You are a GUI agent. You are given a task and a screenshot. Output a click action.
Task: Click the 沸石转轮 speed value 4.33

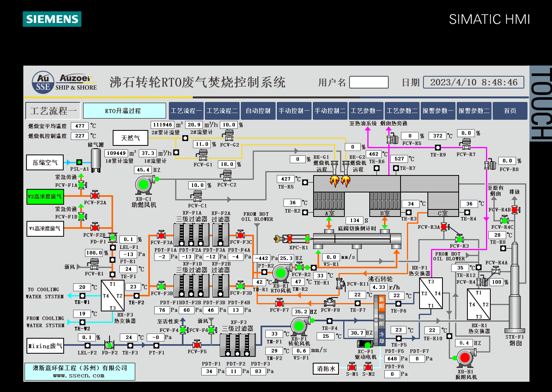coord(379,287)
